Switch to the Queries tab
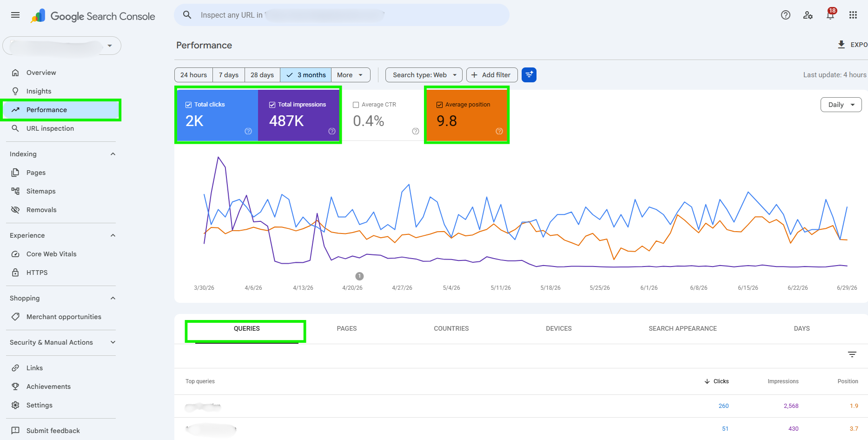This screenshot has height=440, width=868. (247, 329)
